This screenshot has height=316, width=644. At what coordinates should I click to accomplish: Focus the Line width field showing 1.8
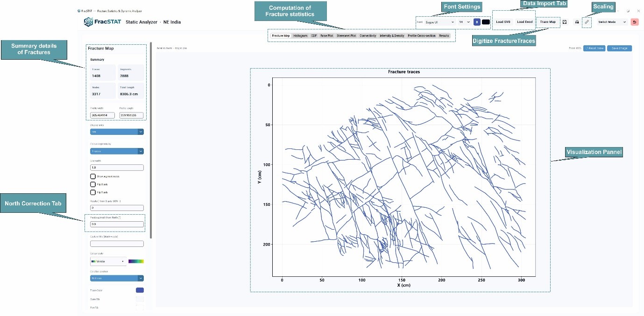click(117, 168)
